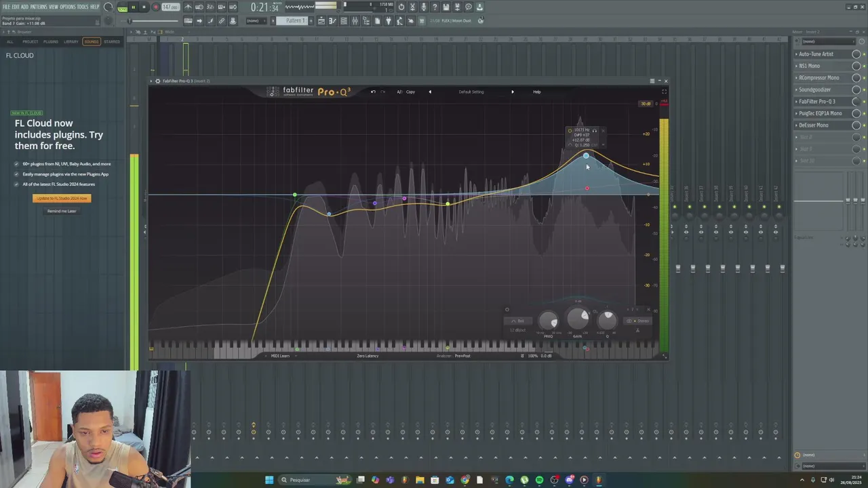Click the band Q knob

point(608,320)
